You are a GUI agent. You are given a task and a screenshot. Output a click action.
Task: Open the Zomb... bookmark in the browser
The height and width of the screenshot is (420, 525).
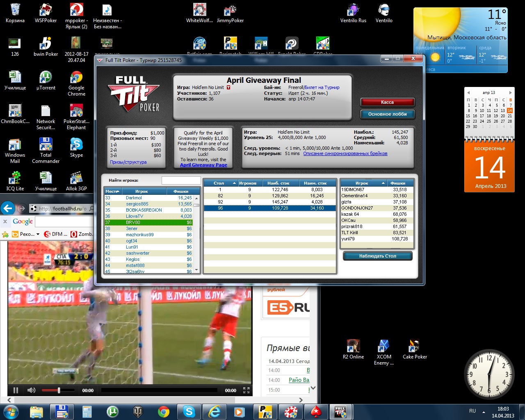coord(82,234)
